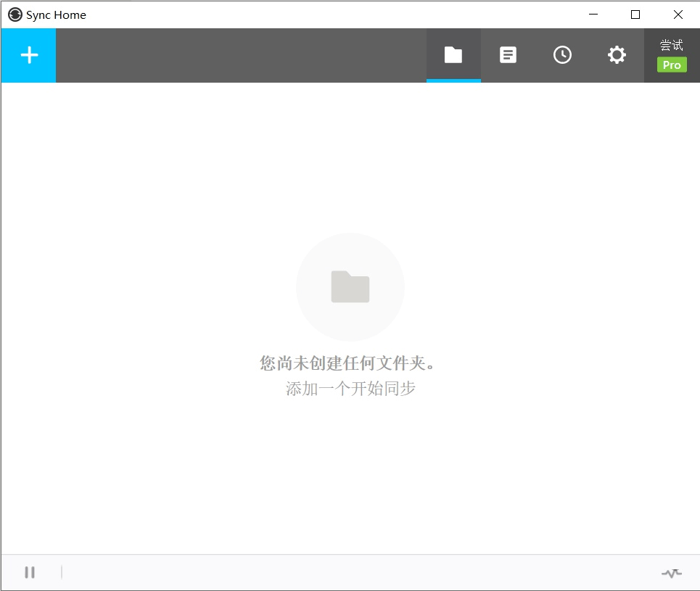Switch to the Folders tab

point(453,55)
